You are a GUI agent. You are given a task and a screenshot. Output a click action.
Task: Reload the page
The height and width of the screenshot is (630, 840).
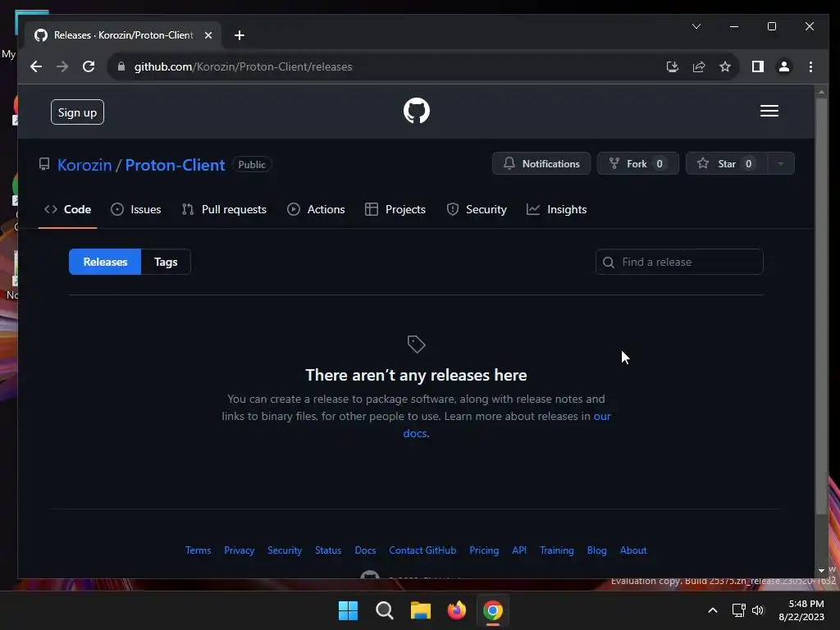89,66
